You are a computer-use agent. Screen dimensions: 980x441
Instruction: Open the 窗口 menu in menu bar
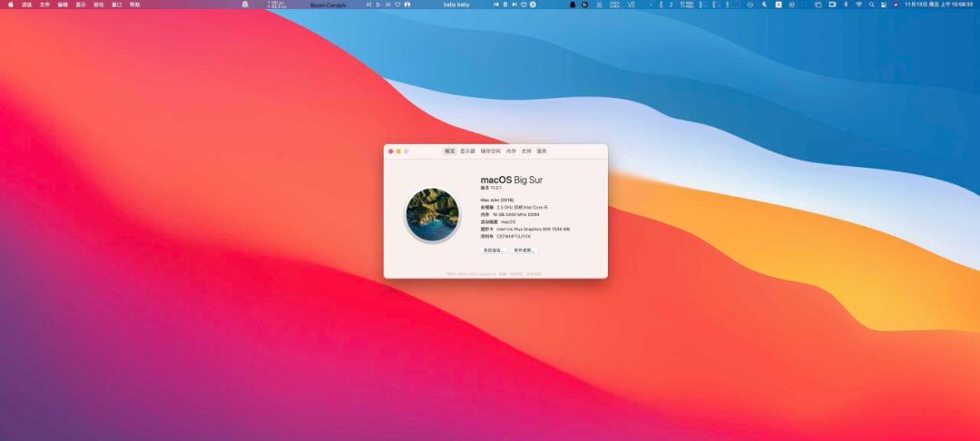(x=117, y=5)
